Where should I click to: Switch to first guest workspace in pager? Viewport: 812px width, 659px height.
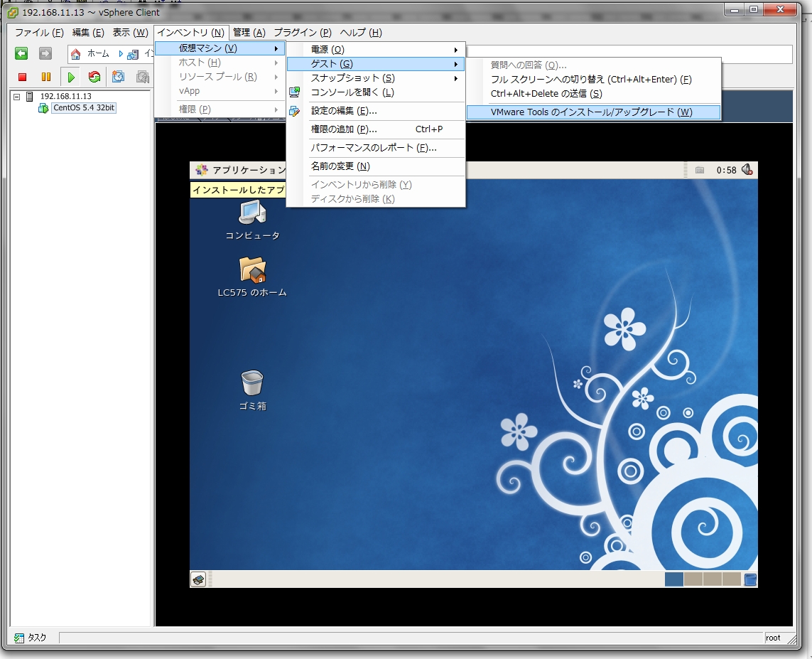673,579
